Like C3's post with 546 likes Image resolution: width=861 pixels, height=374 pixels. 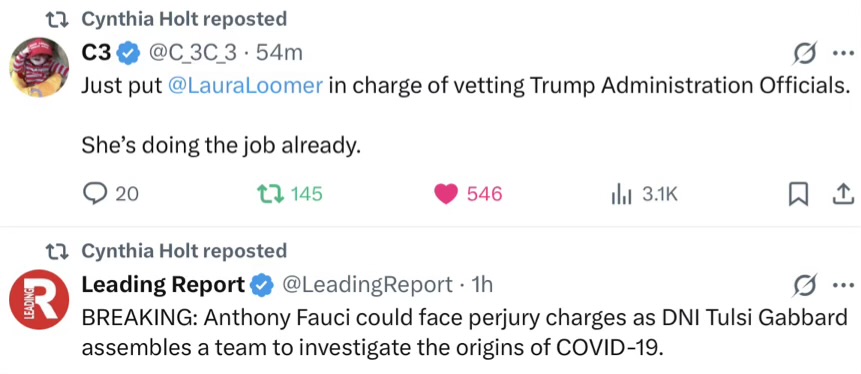tap(445, 193)
